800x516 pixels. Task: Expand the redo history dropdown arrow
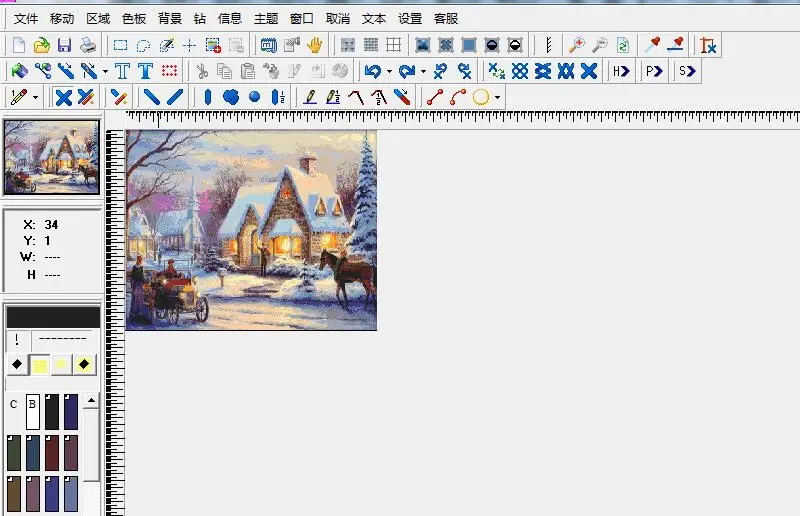coord(423,71)
